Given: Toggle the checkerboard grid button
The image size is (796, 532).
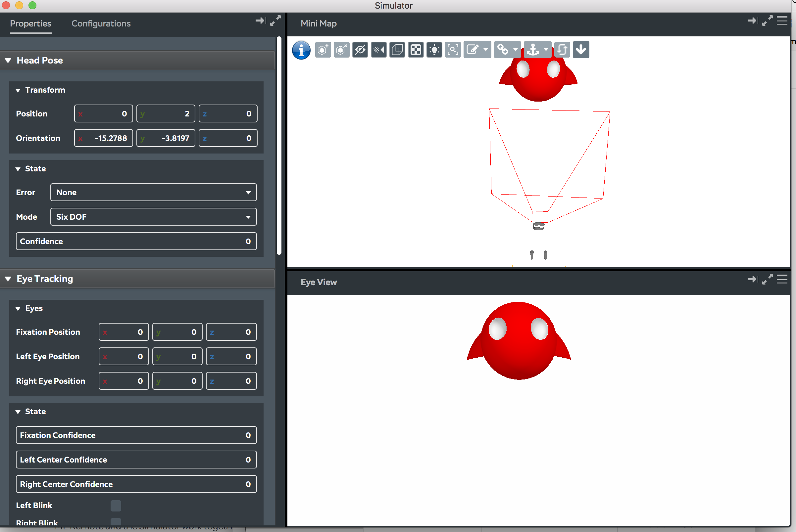Looking at the screenshot, I should [x=416, y=50].
